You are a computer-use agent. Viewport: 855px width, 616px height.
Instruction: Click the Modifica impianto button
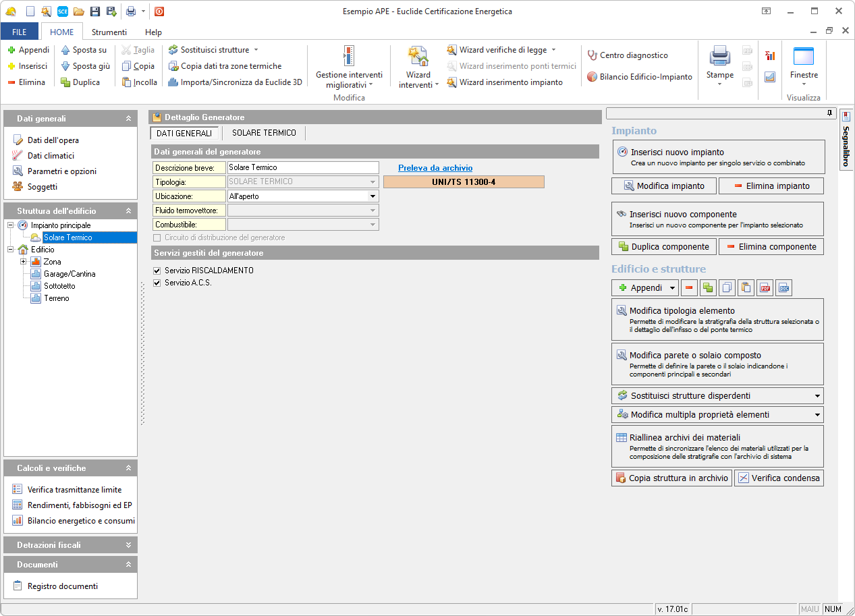[663, 186]
